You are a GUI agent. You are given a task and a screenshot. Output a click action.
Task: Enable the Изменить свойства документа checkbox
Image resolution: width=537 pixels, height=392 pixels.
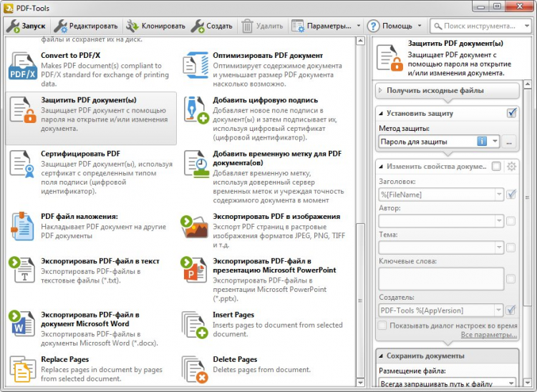click(x=496, y=167)
